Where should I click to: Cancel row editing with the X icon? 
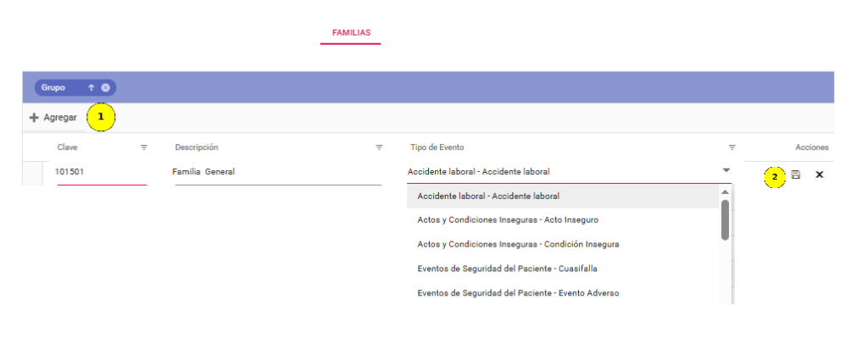click(820, 174)
